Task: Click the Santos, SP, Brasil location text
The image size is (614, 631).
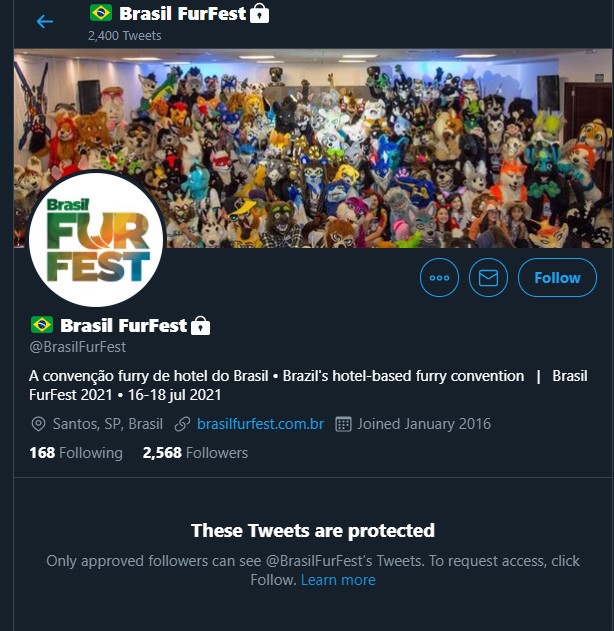Action: point(108,424)
